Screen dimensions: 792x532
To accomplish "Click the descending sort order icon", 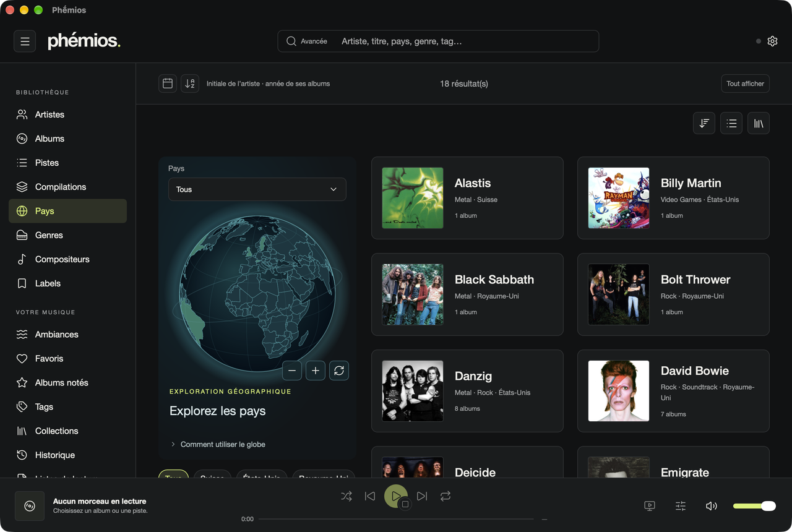I will 704,123.
